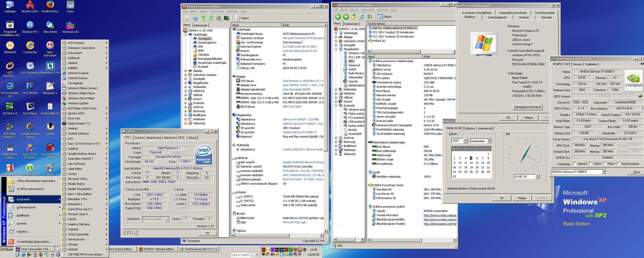
Task: Open CPU-Z Processor #1 selection dropdown
Action: coord(167,219)
